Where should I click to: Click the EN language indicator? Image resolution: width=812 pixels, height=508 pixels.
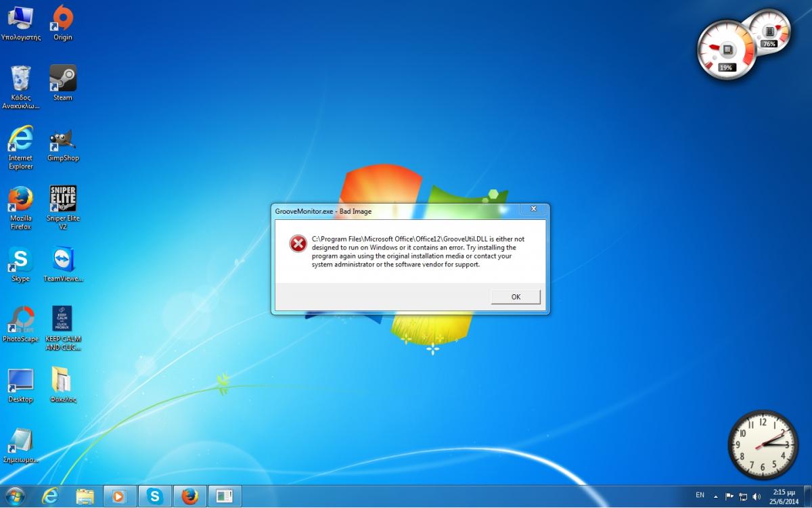(700, 496)
